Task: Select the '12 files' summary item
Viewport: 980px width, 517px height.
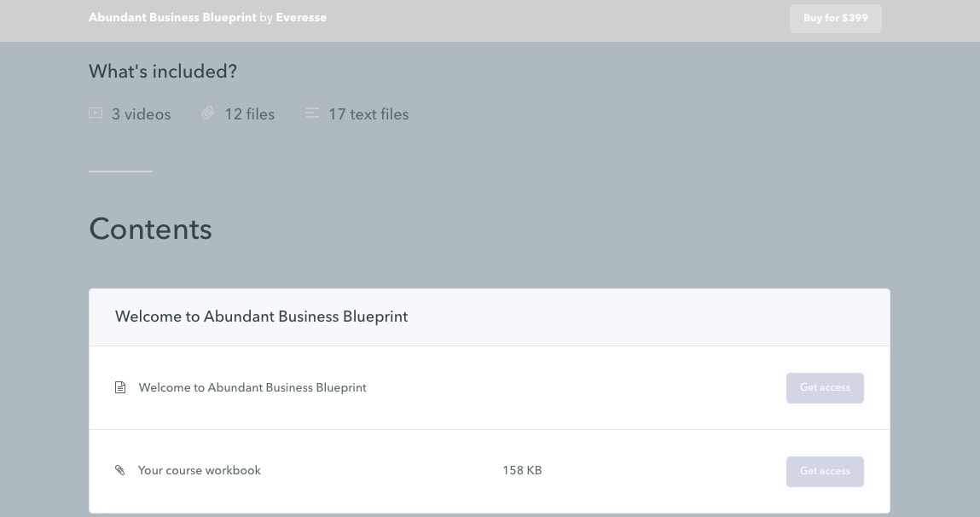Action: point(249,113)
